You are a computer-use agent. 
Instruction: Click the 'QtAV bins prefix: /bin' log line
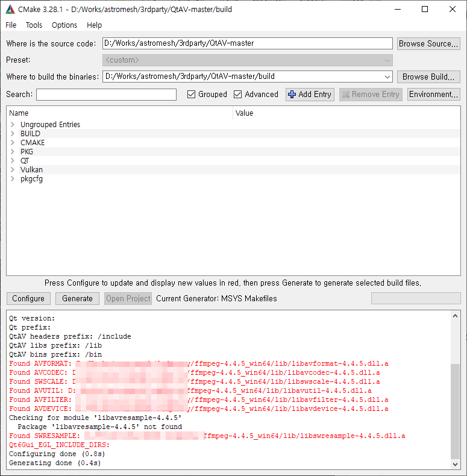pos(55,354)
